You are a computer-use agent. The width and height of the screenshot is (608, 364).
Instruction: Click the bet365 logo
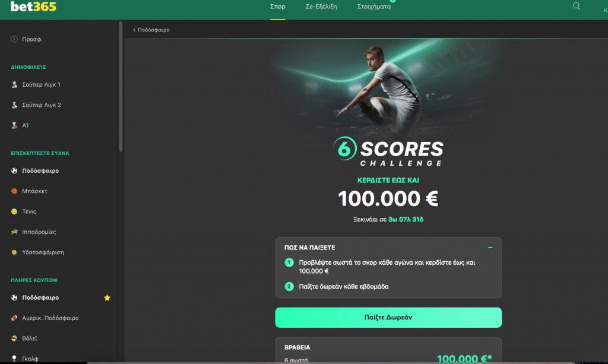(33, 7)
